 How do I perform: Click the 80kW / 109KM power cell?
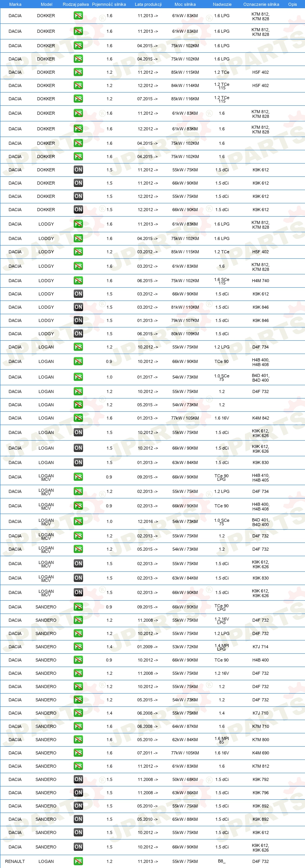point(185,334)
